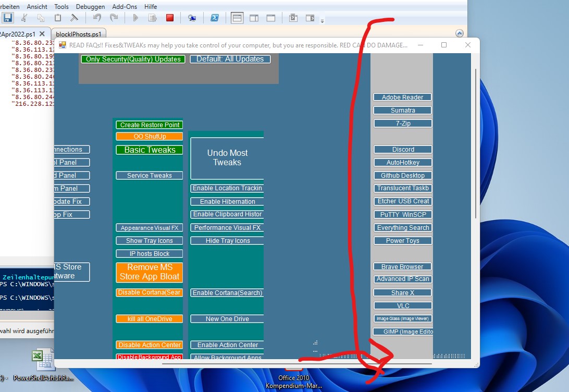Click Default: All Updates button
The height and width of the screenshot is (392, 569).
pyautogui.click(x=230, y=59)
